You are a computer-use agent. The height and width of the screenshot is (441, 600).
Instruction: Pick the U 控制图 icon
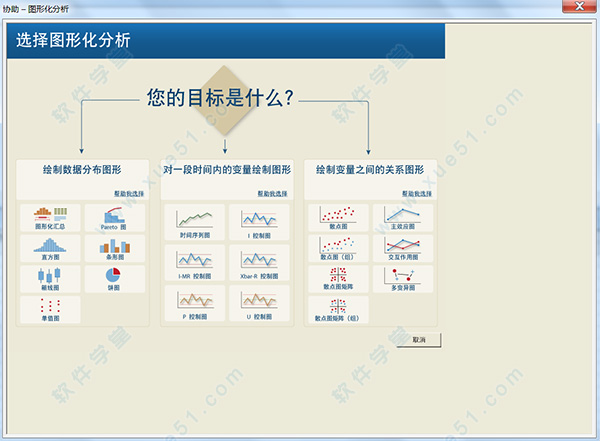(259, 304)
